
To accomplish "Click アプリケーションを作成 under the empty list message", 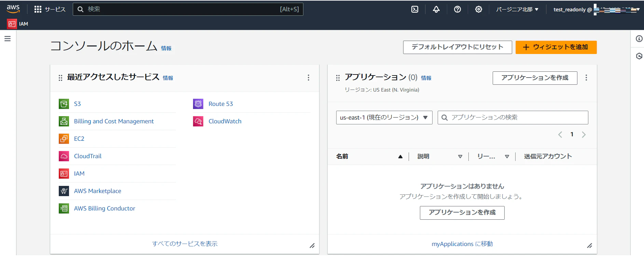I will 462,213.
